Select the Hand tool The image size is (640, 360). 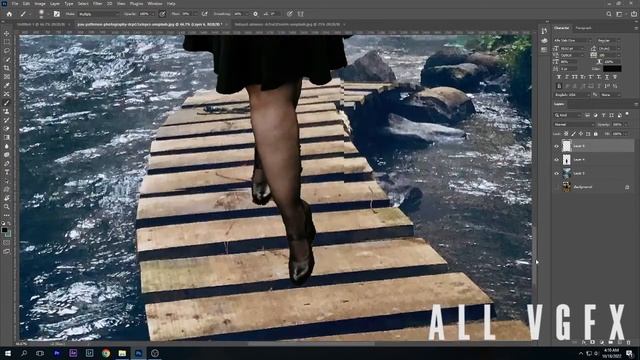pos(7,198)
